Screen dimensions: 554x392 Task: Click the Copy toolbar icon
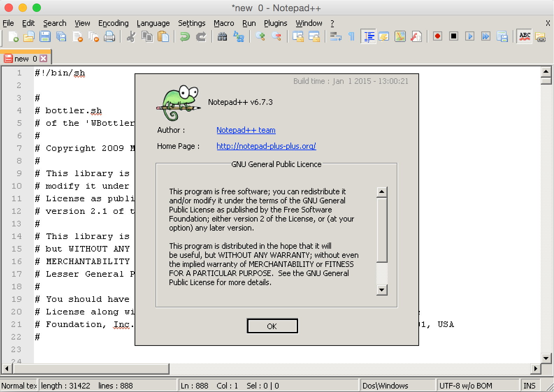pos(147,36)
